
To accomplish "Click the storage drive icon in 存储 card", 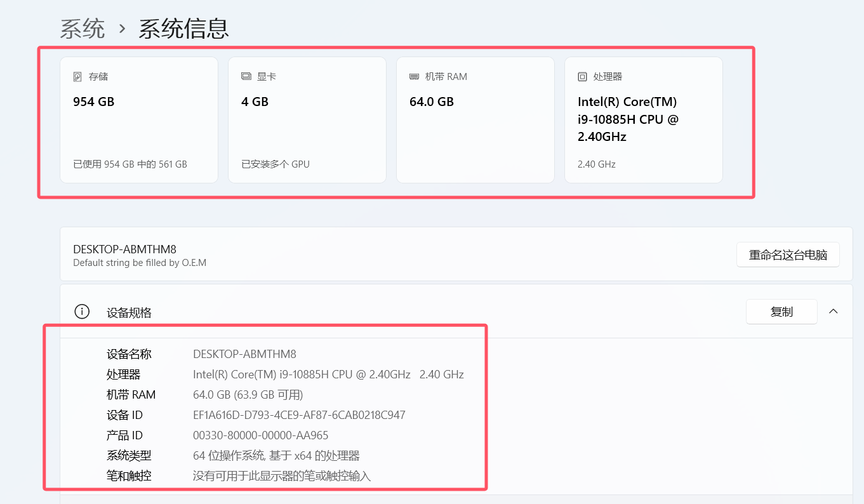I will coord(77,77).
